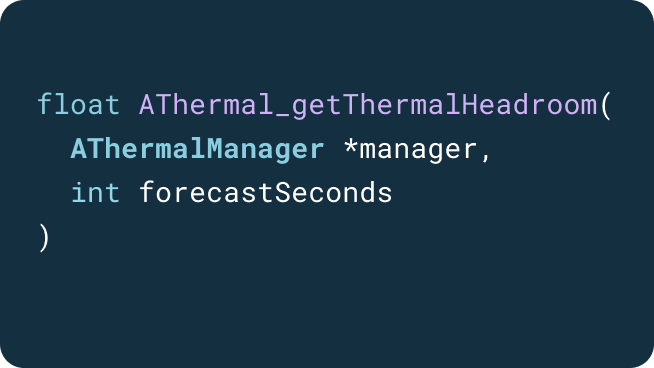
Task: Click the closing parenthesis on last line
Action: [44, 237]
